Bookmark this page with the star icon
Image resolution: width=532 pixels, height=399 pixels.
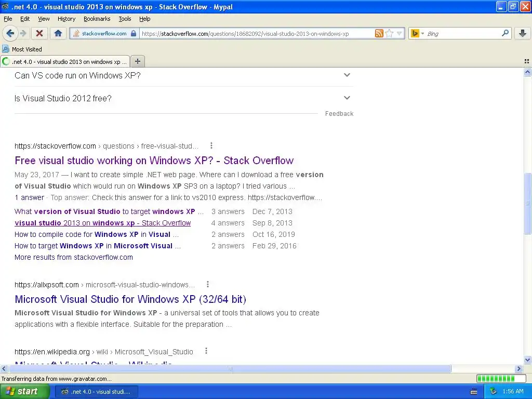[390, 33]
